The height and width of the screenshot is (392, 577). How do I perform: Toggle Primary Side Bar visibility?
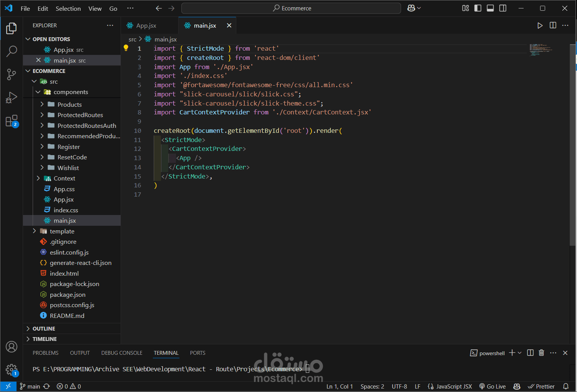pos(478,8)
